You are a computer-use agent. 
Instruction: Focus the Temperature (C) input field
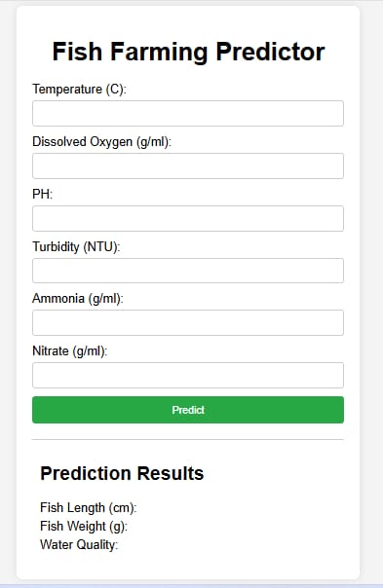pyautogui.click(x=188, y=113)
